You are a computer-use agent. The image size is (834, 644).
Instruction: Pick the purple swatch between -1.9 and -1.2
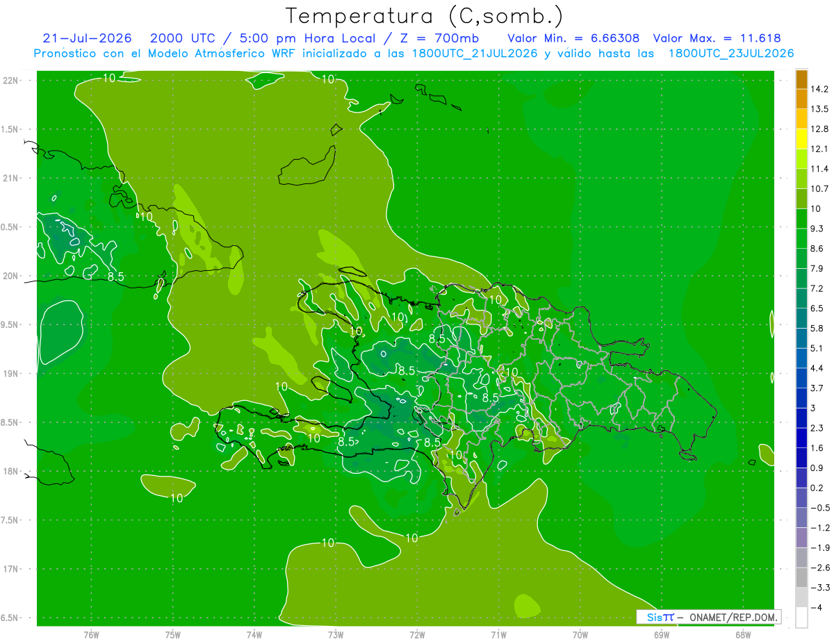(801, 538)
